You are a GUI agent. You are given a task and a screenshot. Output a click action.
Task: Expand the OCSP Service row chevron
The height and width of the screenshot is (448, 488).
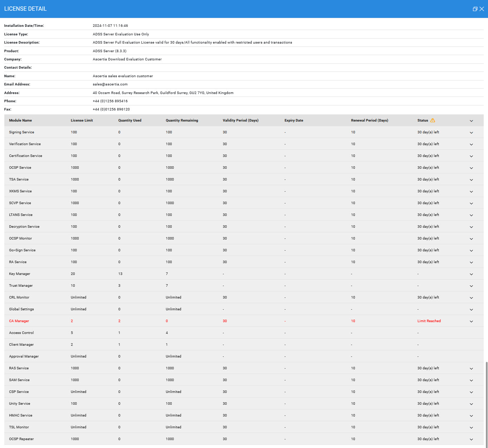(471, 168)
